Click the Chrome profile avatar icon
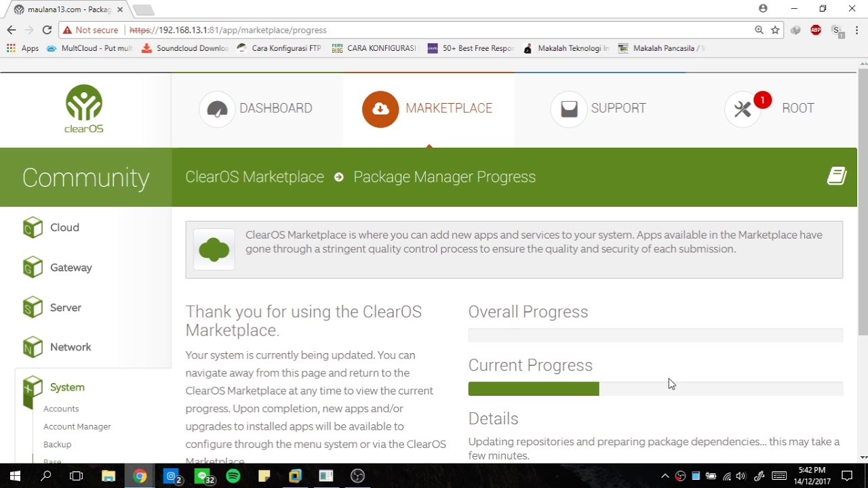The height and width of the screenshot is (488, 868). coord(763,8)
